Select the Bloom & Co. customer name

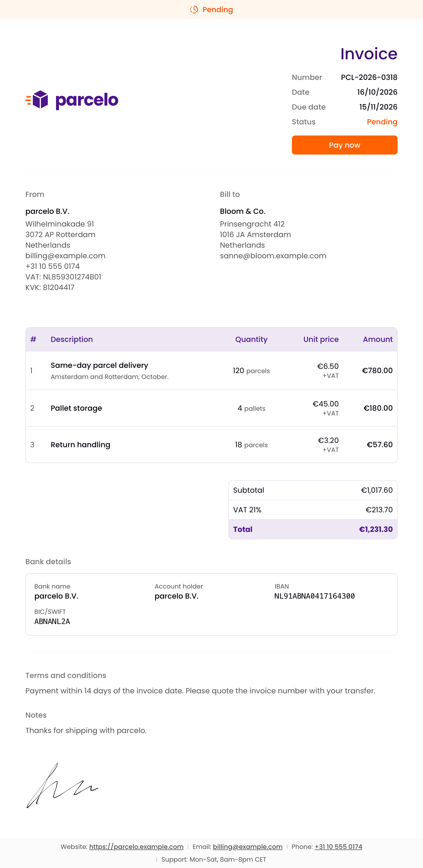(243, 211)
